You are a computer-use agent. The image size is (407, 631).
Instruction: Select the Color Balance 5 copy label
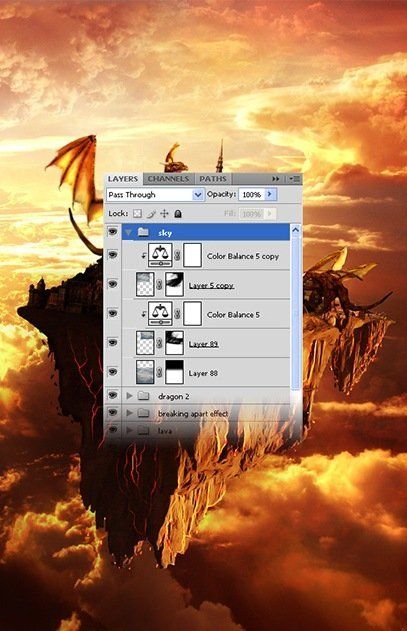(243, 256)
